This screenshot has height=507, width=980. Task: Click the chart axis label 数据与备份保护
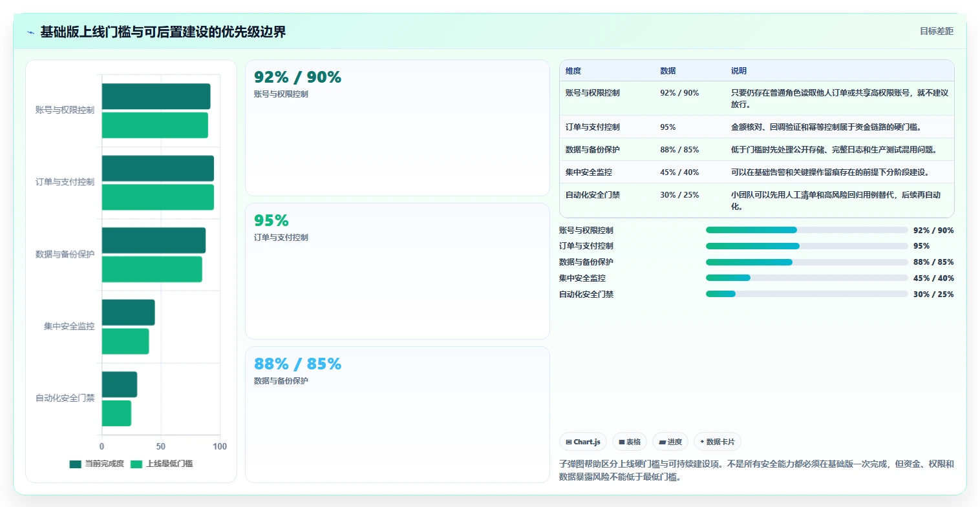(x=65, y=254)
